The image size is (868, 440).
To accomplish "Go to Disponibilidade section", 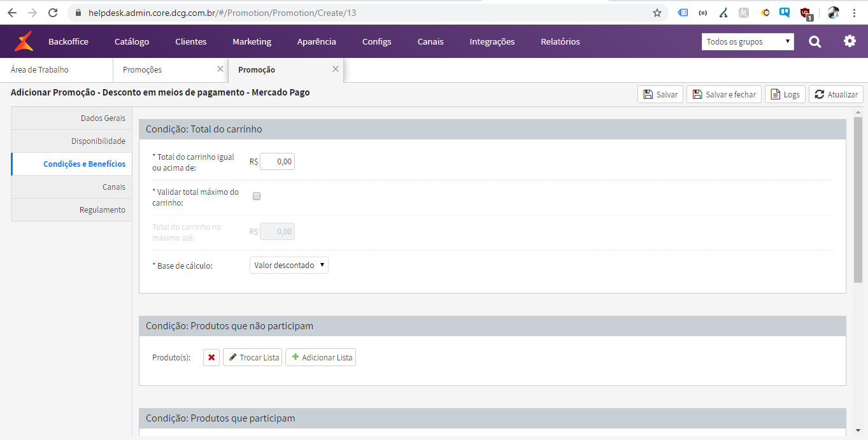I will pos(71,141).
